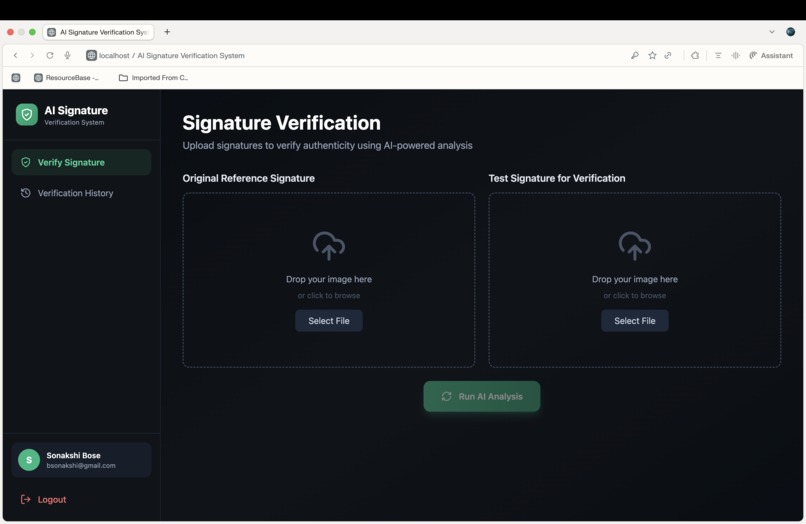Click the Verify Signature shield icon
The image size is (806, 524).
point(25,162)
